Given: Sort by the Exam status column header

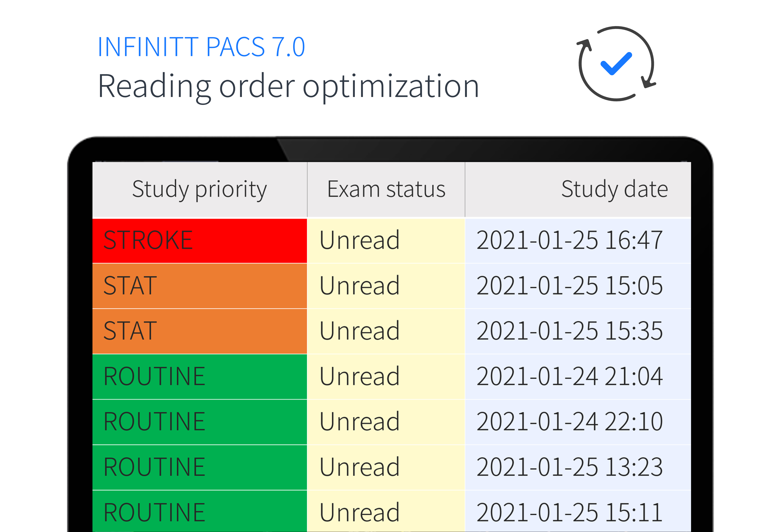Looking at the screenshot, I should [386, 189].
